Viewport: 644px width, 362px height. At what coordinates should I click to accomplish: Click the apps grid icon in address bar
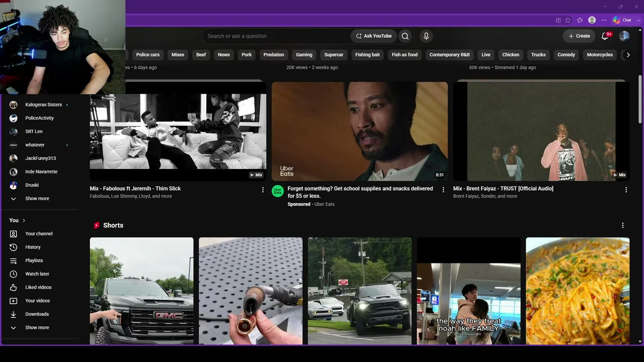pyautogui.click(x=558, y=20)
